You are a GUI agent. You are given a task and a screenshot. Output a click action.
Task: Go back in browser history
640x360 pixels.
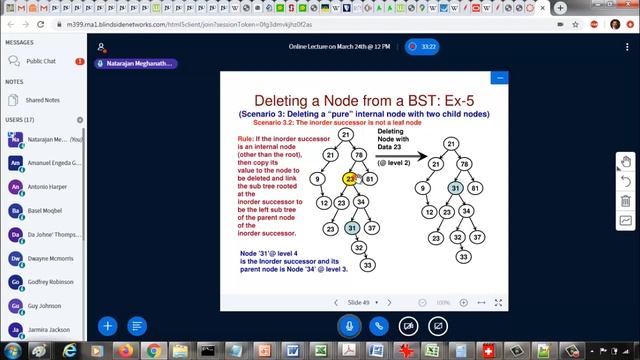[x=11, y=24]
